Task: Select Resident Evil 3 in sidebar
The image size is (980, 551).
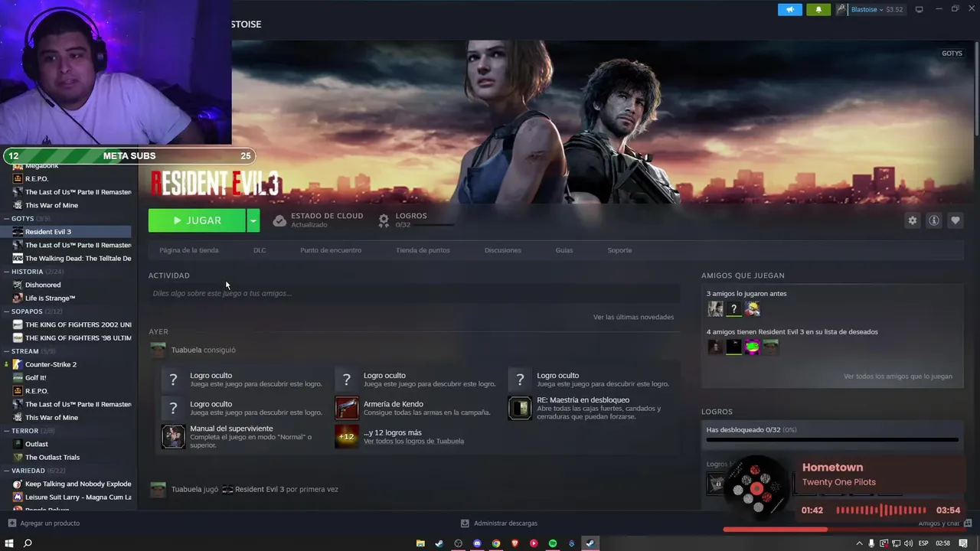Action: click(66, 232)
